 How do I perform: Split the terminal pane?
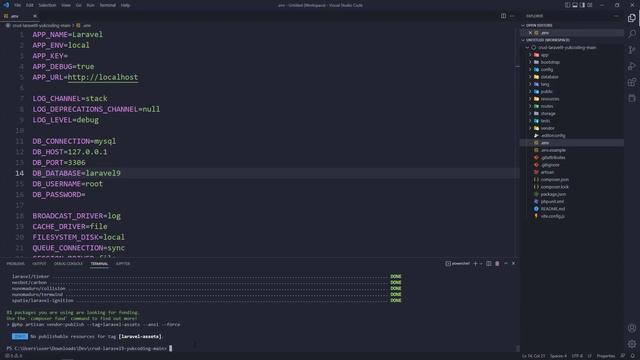pos(489,264)
